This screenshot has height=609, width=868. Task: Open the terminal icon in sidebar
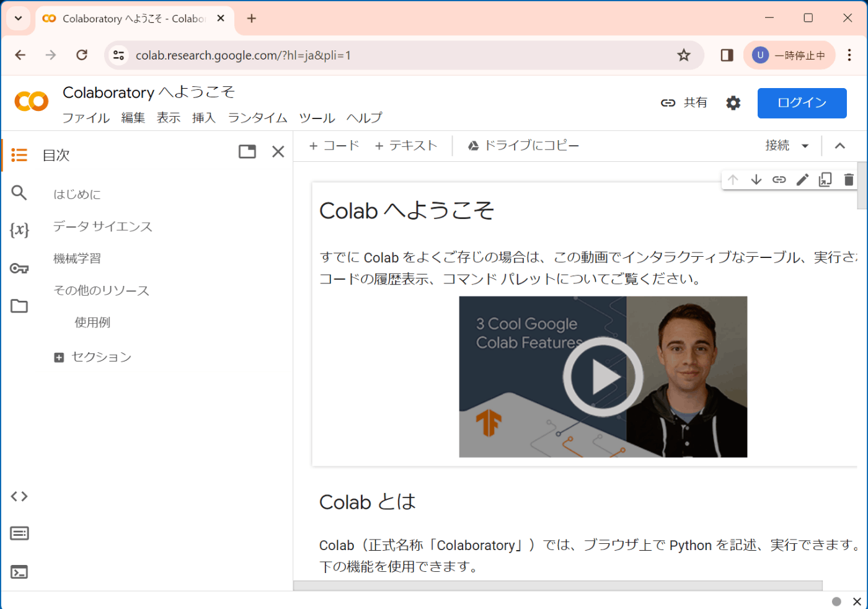[x=19, y=572]
